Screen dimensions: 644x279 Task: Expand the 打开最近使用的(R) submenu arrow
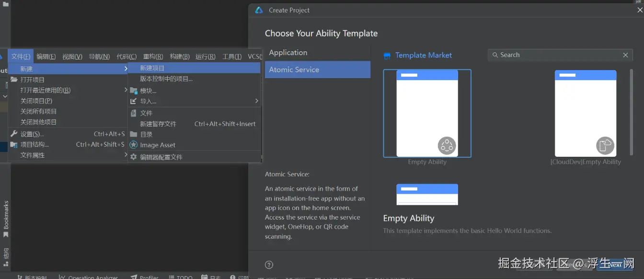coord(126,90)
